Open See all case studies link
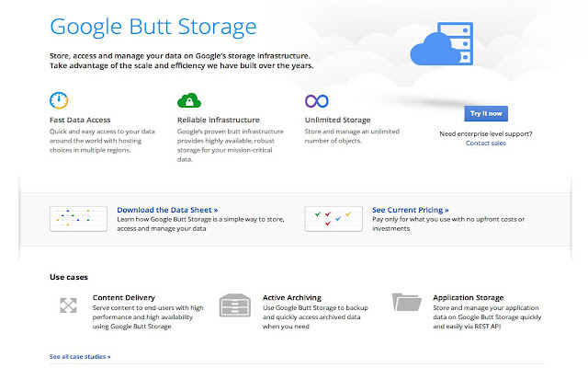The image size is (588, 368). click(x=80, y=356)
